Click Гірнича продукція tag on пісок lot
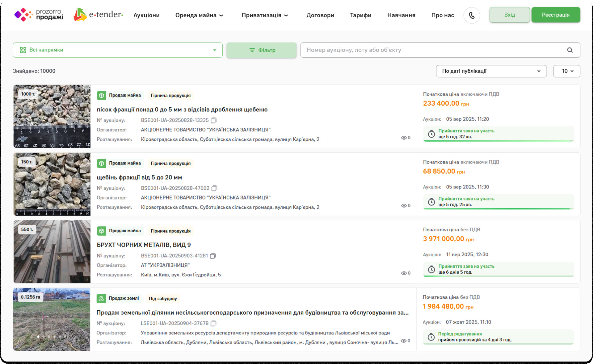 [x=170, y=96]
